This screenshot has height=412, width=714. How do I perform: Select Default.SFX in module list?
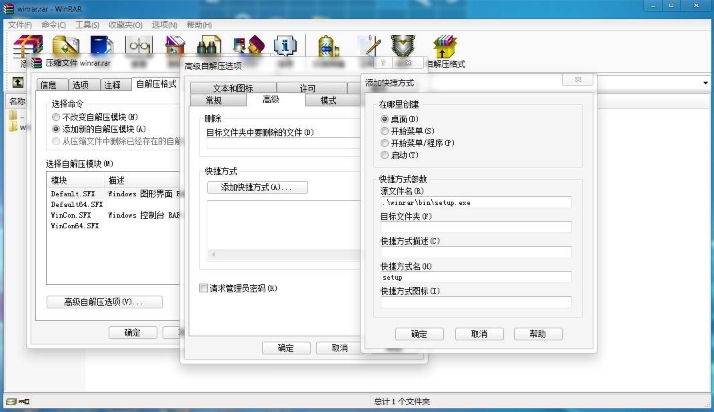[x=73, y=194]
